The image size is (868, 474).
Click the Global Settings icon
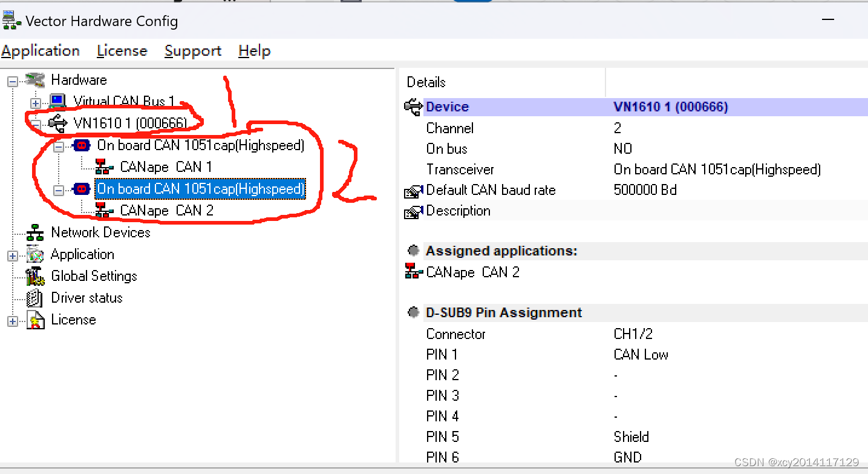click(x=35, y=277)
